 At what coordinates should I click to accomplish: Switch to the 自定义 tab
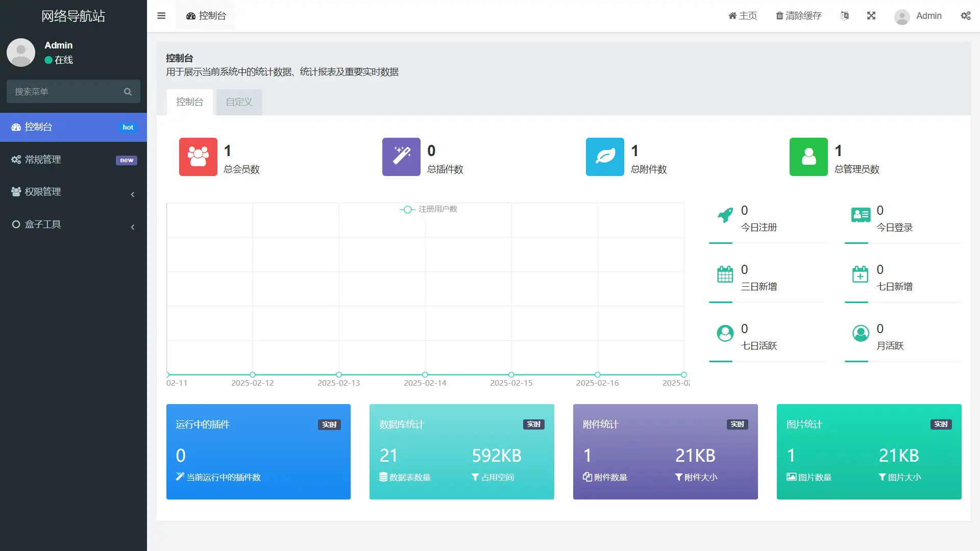239,102
